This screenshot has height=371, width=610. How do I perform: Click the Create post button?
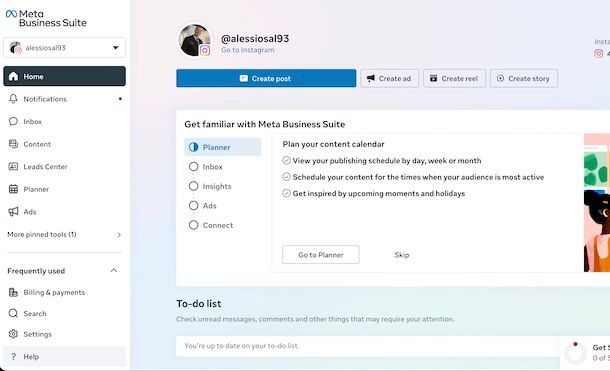coord(266,78)
